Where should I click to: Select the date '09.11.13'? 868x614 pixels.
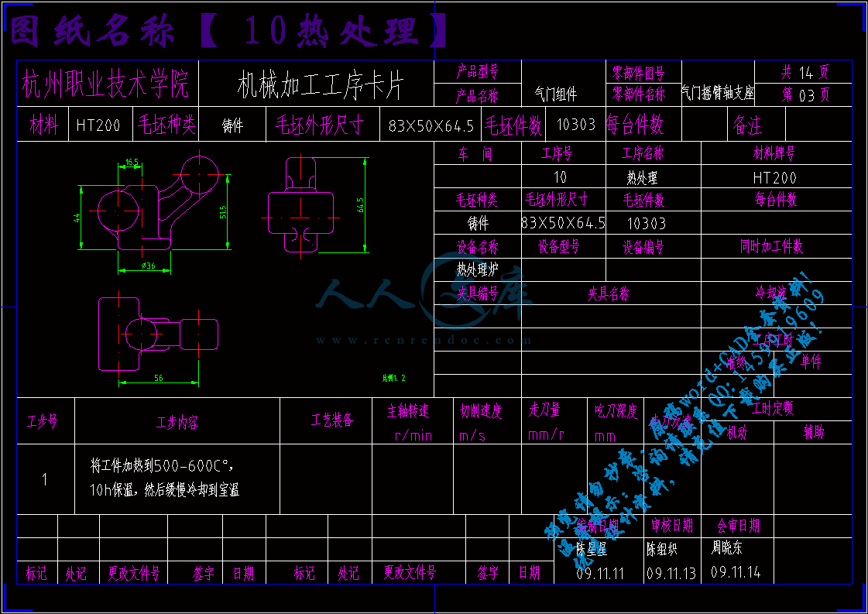click(671, 573)
